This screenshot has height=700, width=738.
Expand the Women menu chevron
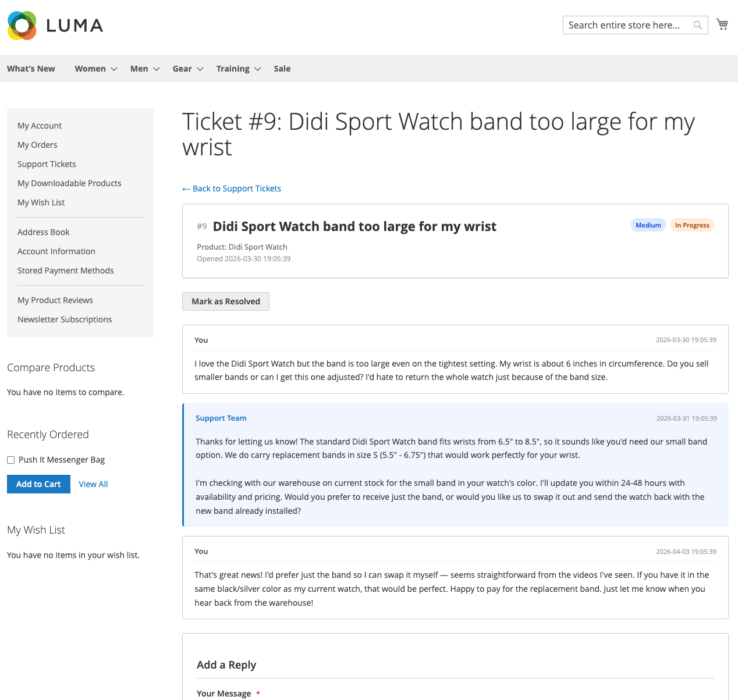pyautogui.click(x=114, y=69)
